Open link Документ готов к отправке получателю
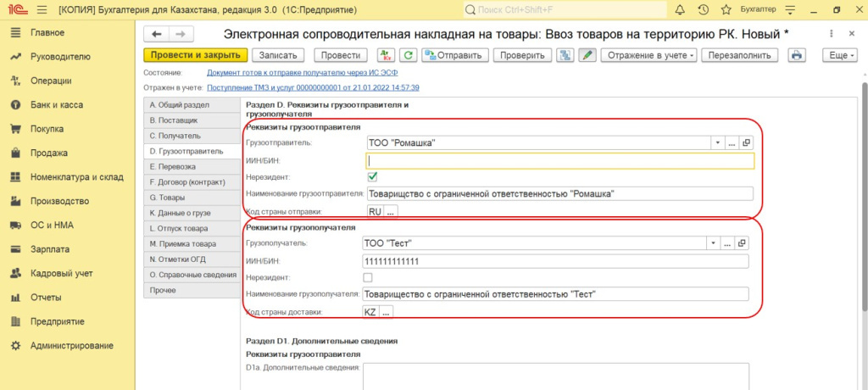This screenshot has height=390, width=868. [x=303, y=73]
